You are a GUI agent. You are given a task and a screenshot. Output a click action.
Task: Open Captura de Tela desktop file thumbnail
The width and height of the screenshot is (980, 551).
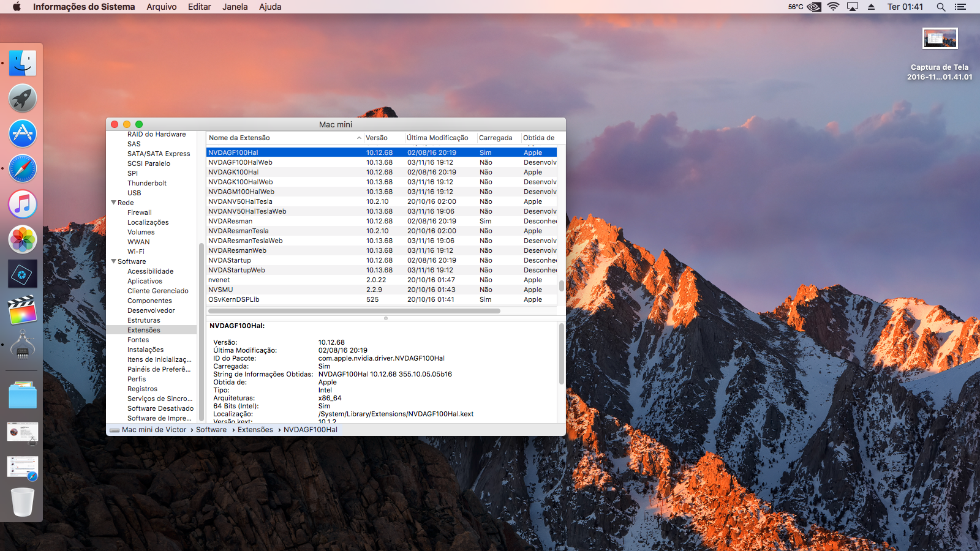click(940, 39)
